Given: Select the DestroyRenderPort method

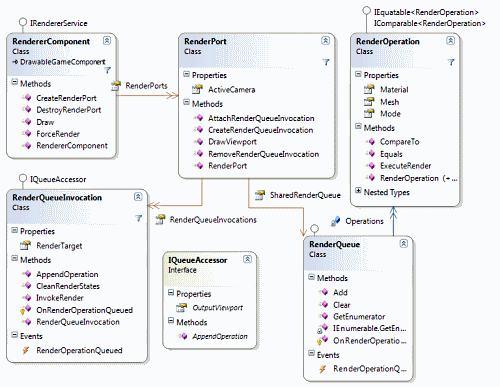Looking at the screenshot, I should click(x=69, y=110).
